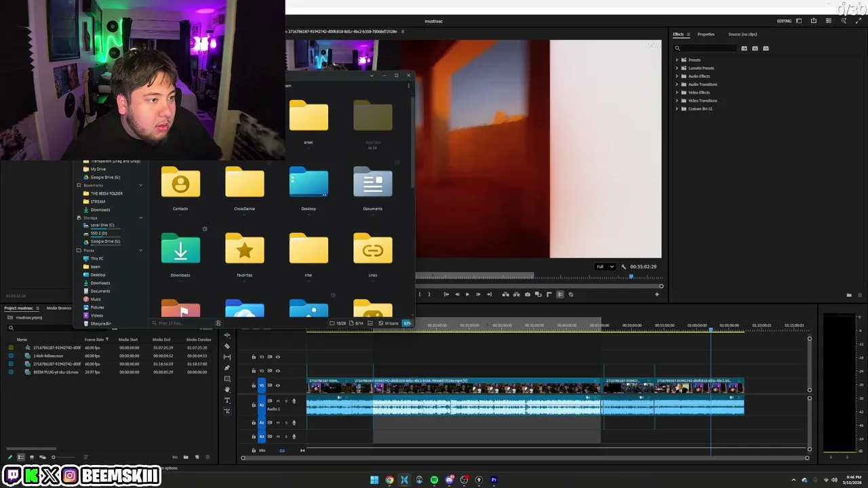Image resolution: width=868 pixels, height=488 pixels.
Task: Expand Audio Effects folder
Action: [x=677, y=76]
